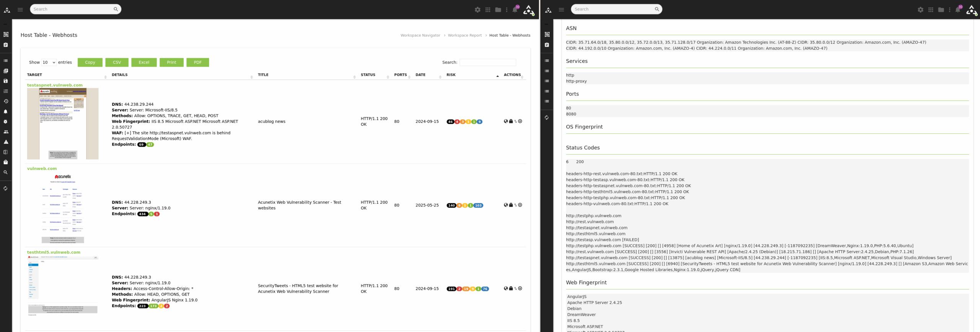
Task: Toggle the hamburger menu in the right window
Action: point(561,10)
